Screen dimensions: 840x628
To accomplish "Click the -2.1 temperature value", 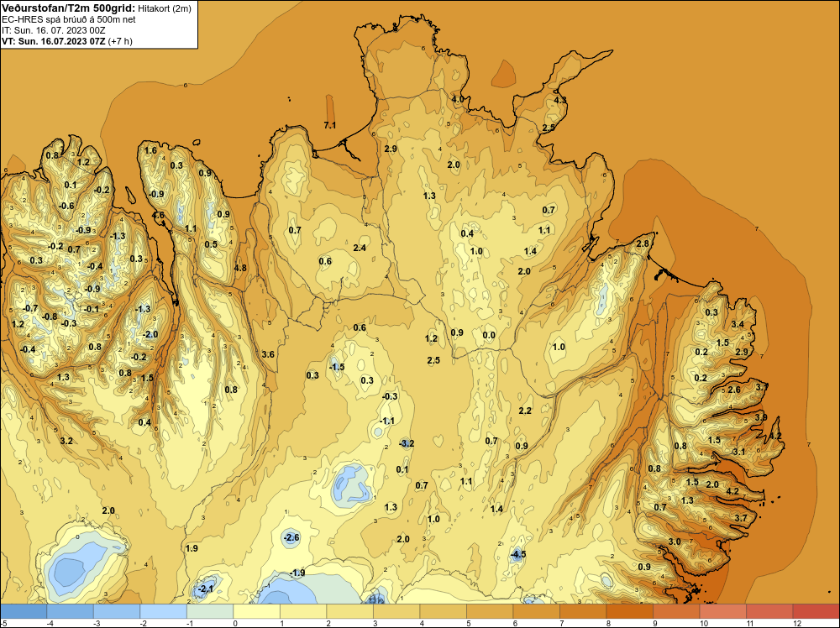I will (x=205, y=589).
